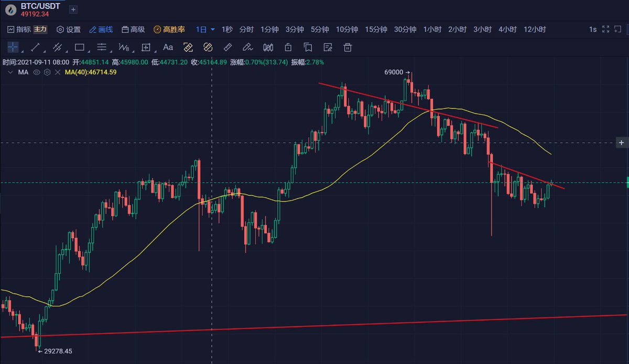Click the candlestick bars drawing icon

click(268, 47)
